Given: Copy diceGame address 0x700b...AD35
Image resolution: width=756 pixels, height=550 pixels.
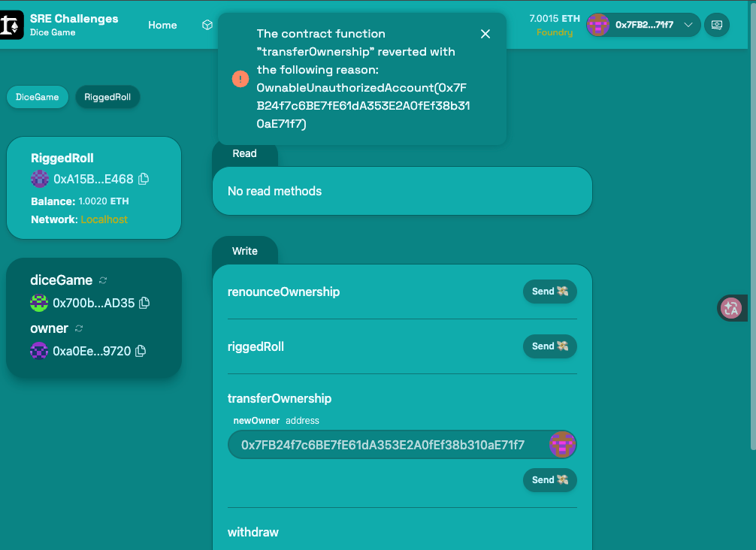Looking at the screenshot, I should click(144, 303).
